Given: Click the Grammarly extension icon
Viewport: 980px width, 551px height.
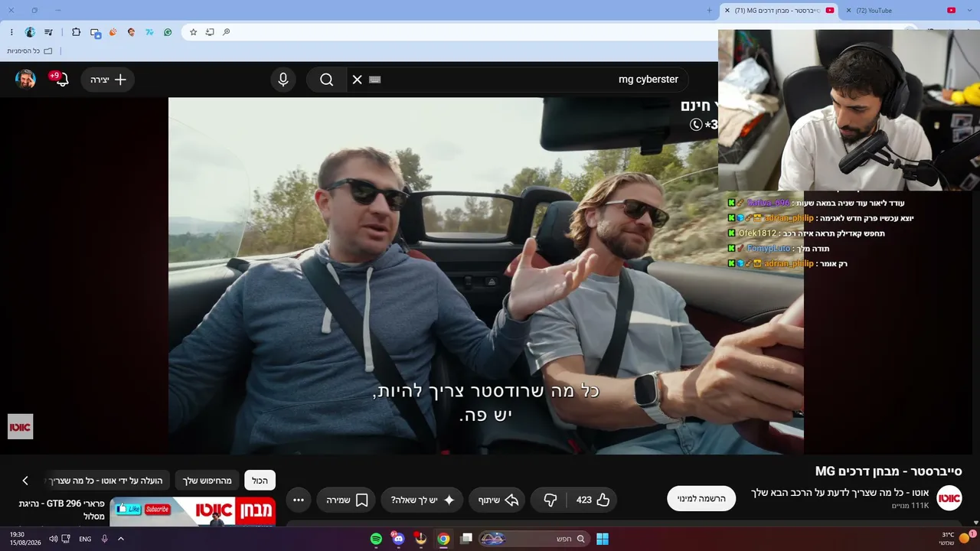Looking at the screenshot, I should coord(168,32).
